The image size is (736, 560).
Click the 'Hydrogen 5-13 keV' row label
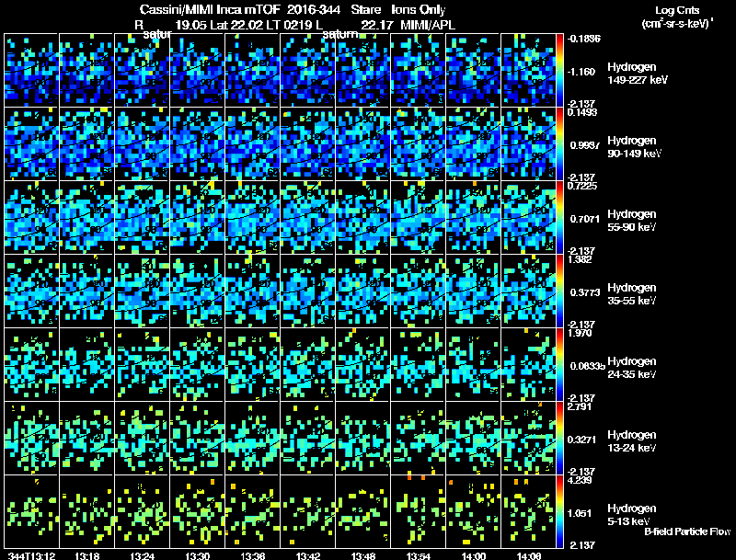(632, 515)
